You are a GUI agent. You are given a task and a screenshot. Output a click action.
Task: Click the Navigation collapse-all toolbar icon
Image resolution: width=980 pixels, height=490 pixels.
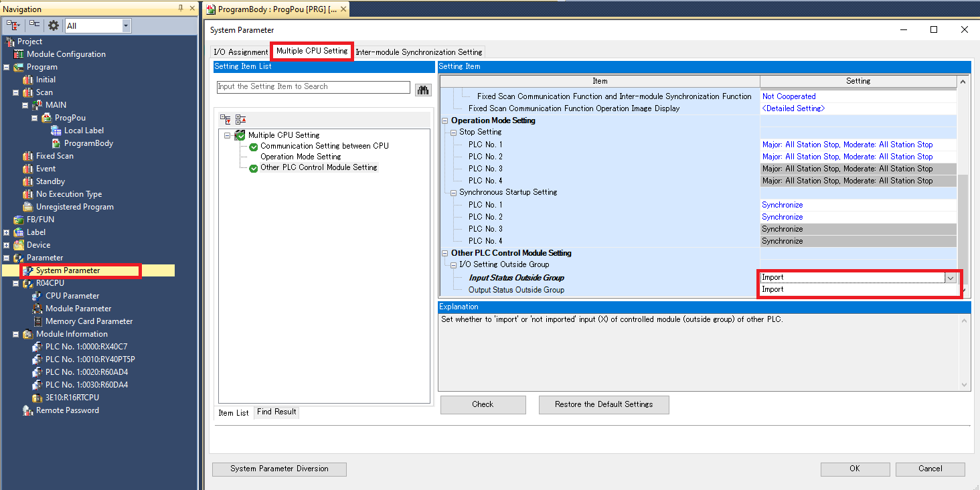[x=34, y=25]
